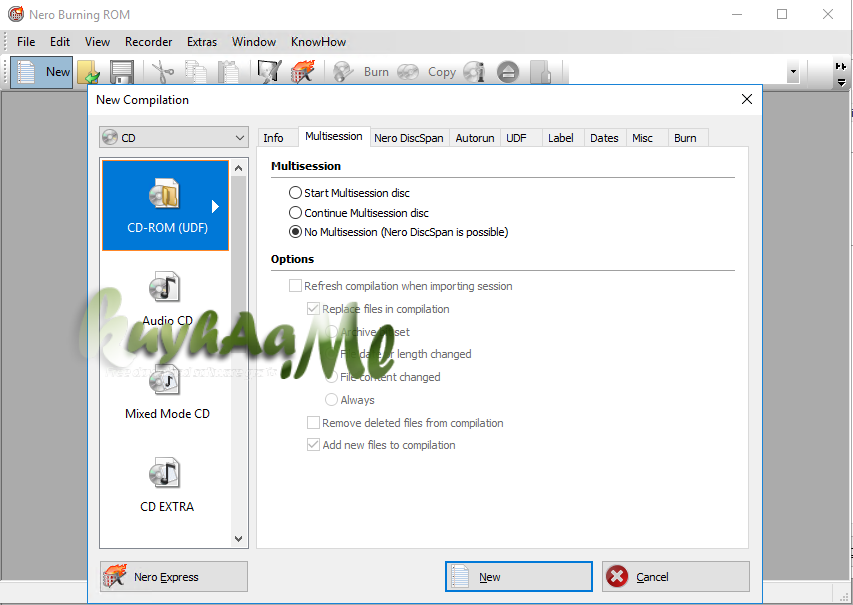Switch to the UDF tab
This screenshot has width=853, height=605.
click(x=521, y=138)
